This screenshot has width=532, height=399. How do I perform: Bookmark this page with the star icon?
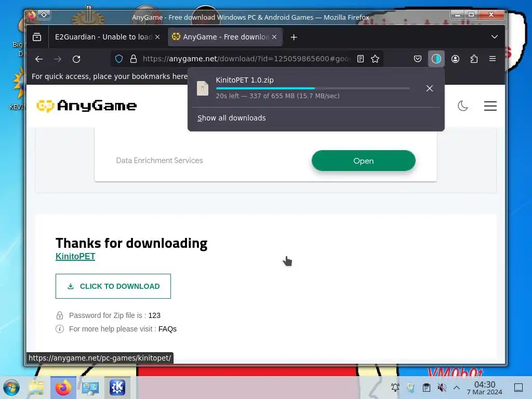tap(375, 59)
